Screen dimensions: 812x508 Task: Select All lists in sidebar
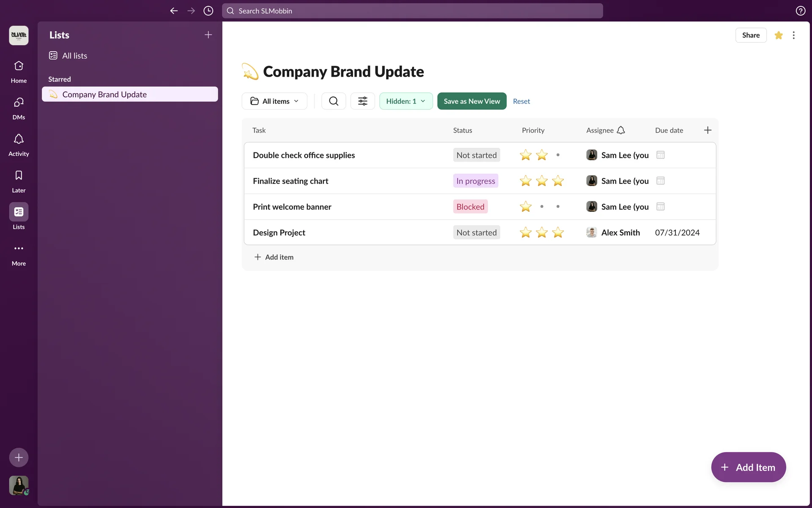(x=74, y=56)
